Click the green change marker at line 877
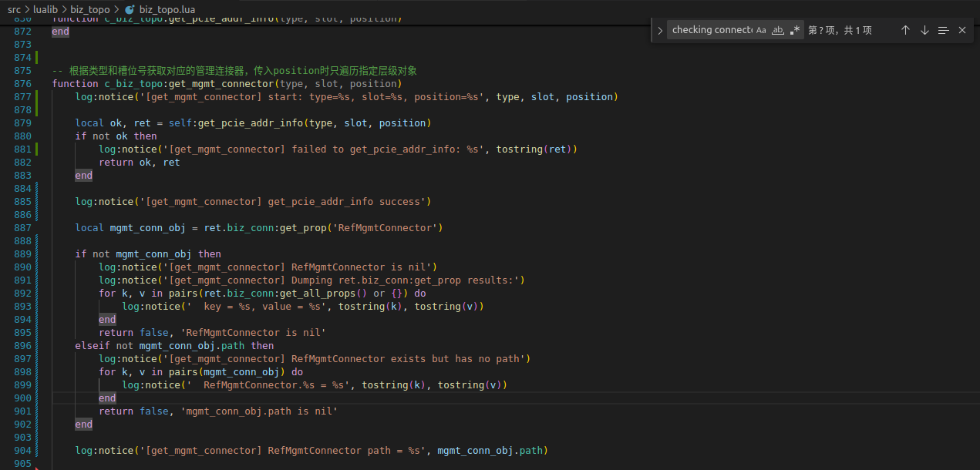Screen dimensions: 980x470 tap(37, 97)
